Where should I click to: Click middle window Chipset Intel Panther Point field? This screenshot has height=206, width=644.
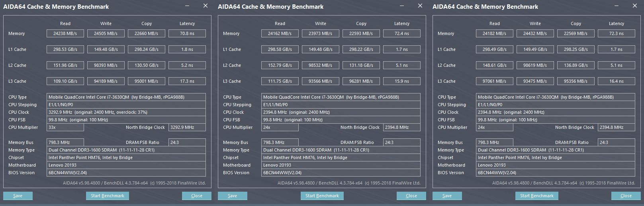click(341, 157)
